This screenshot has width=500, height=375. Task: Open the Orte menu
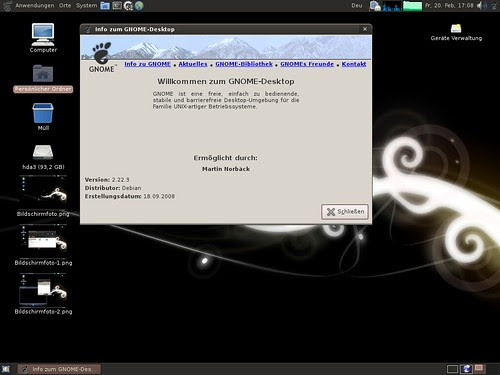coord(65,6)
